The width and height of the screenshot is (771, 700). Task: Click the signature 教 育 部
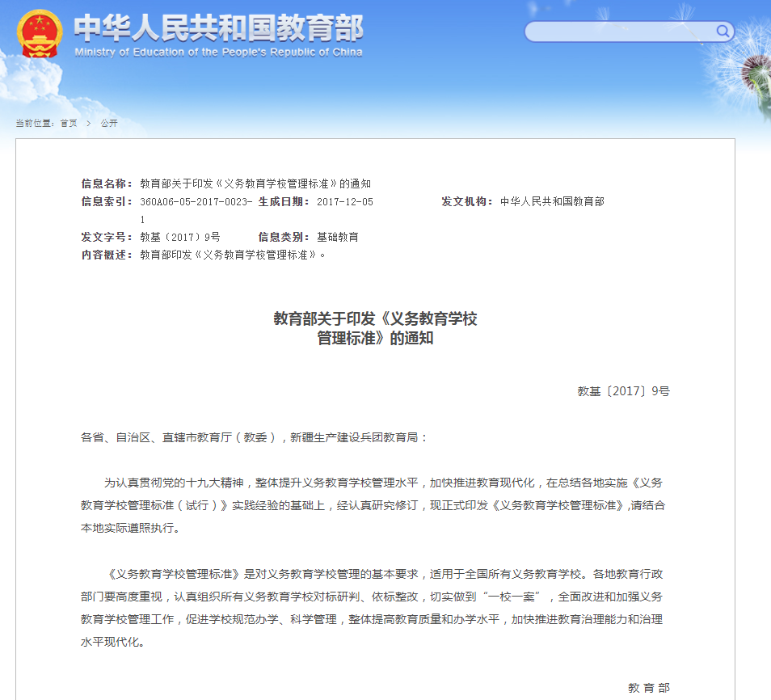[x=649, y=688]
